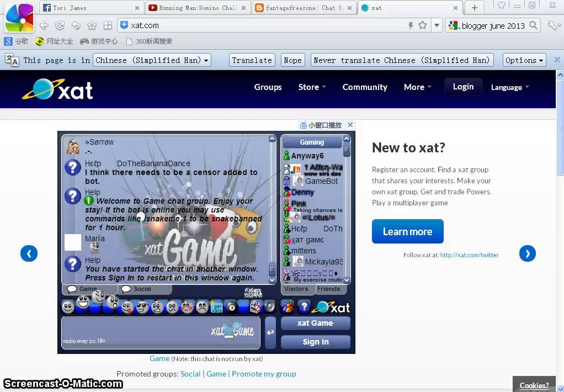
Task: Click Cookies? notice button
Action: click(x=534, y=385)
